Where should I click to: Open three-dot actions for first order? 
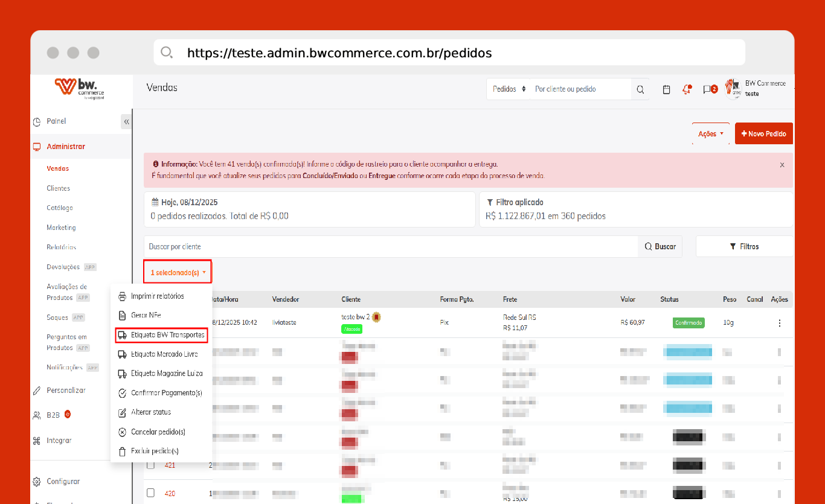pyautogui.click(x=779, y=323)
